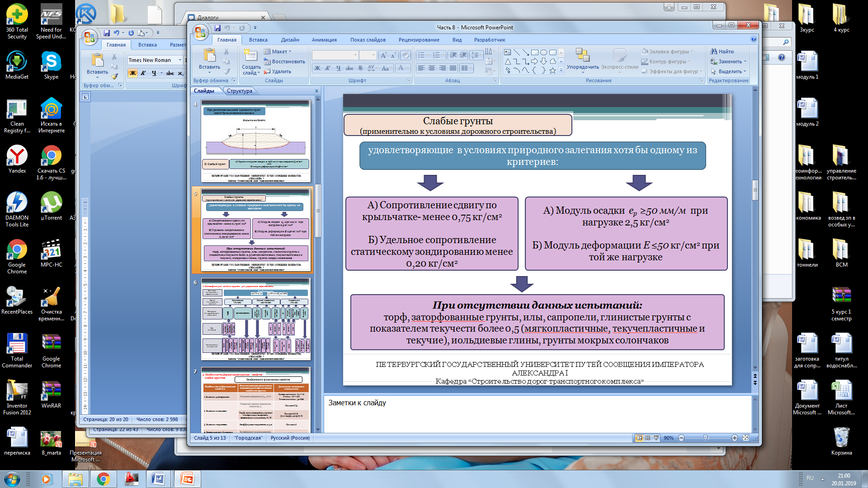Viewport: 868px width, 488px height.
Task: Click the Find (Найти) button
Action: click(x=722, y=52)
